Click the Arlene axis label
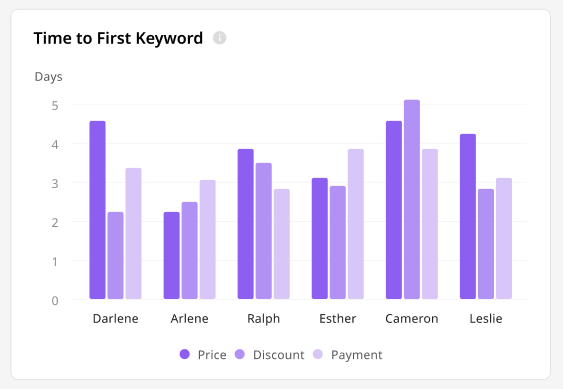This screenshot has height=389, width=563. (x=190, y=319)
